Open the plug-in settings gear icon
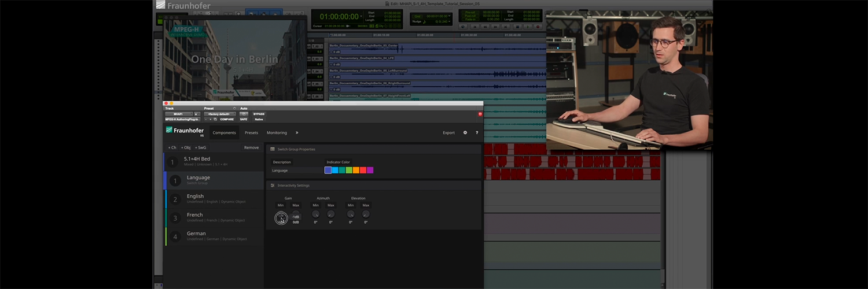 [465, 132]
